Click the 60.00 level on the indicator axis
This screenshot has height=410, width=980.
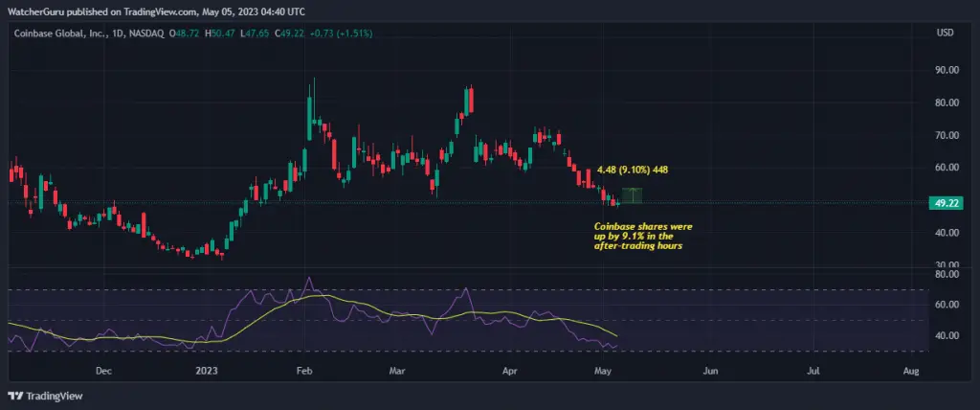(x=947, y=305)
